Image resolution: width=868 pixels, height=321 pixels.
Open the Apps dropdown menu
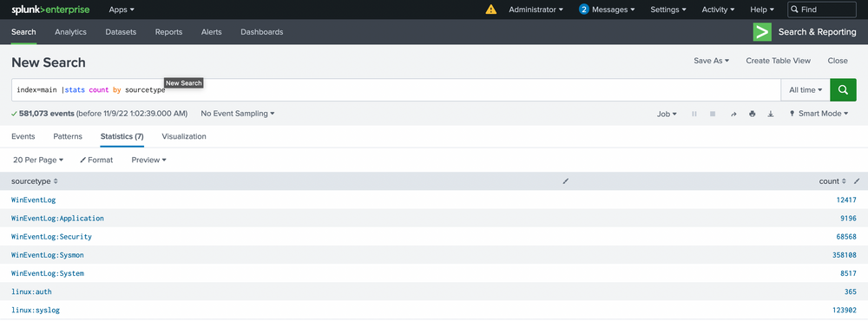pos(122,10)
